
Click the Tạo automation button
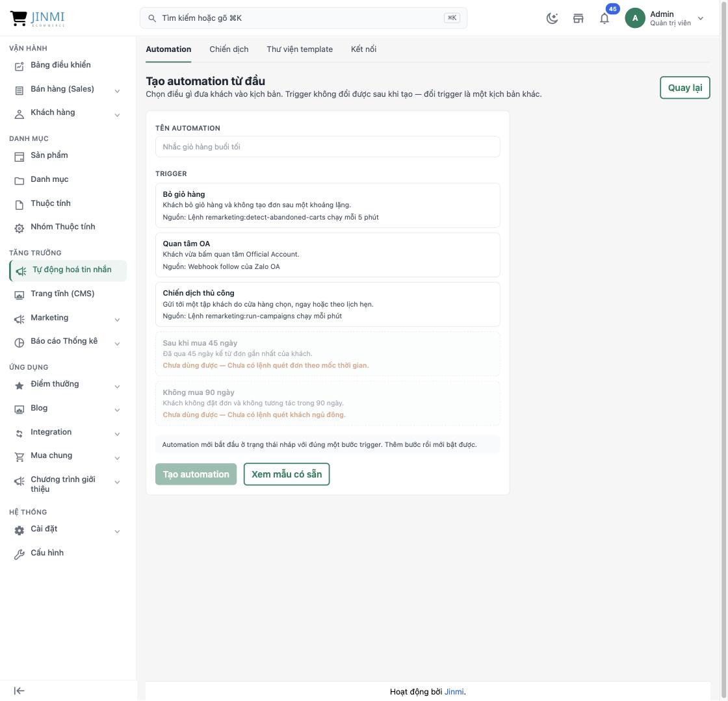(x=196, y=474)
